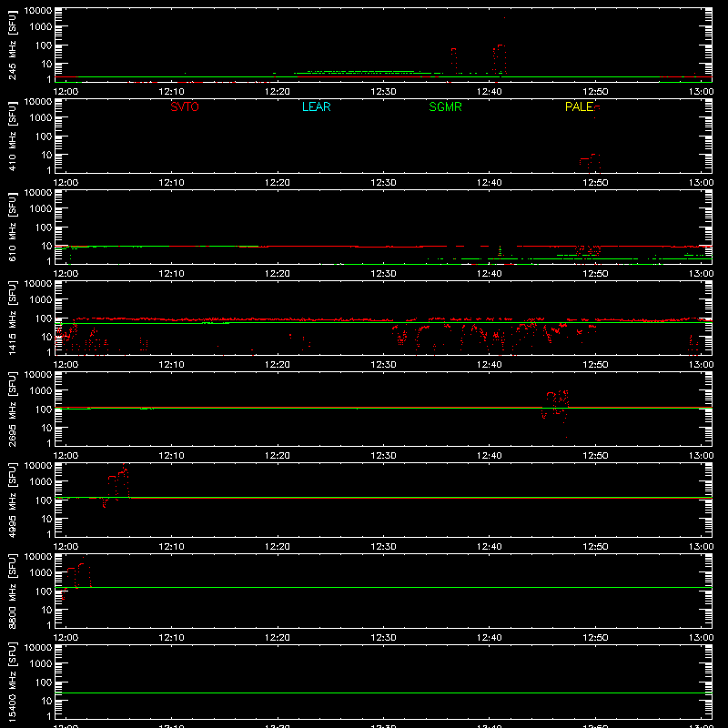Click the 100 tick label on 2695 MHz axis
The width and height of the screenshot is (728, 728).
pos(44,409)
